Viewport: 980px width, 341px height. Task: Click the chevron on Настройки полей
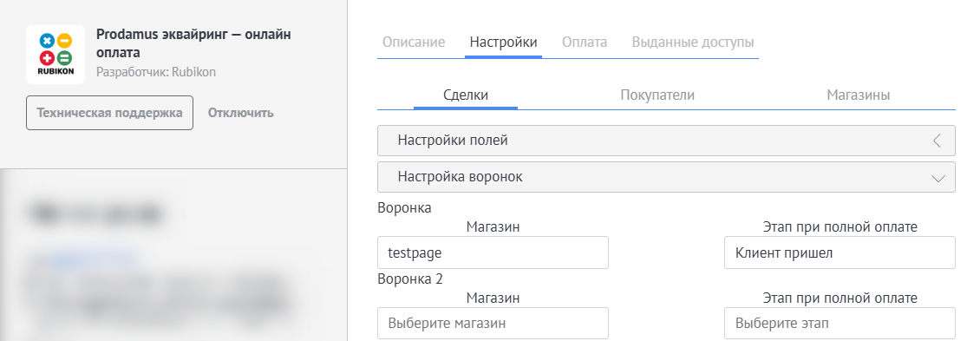pos(938,141)
